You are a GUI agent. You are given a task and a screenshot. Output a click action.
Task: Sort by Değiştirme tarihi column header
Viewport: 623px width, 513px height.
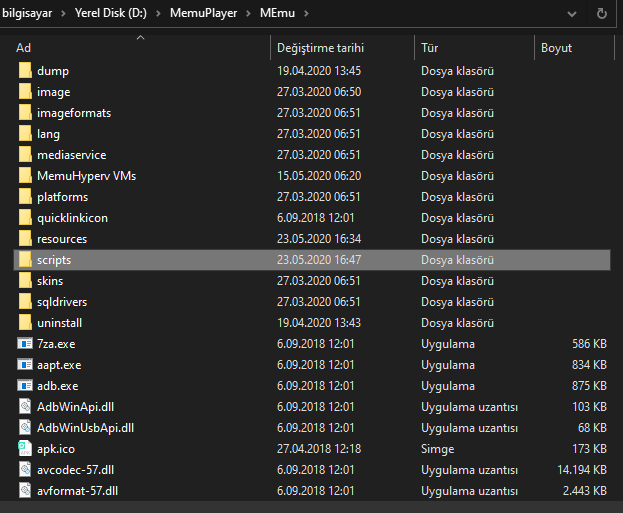[x=320, y=48]
